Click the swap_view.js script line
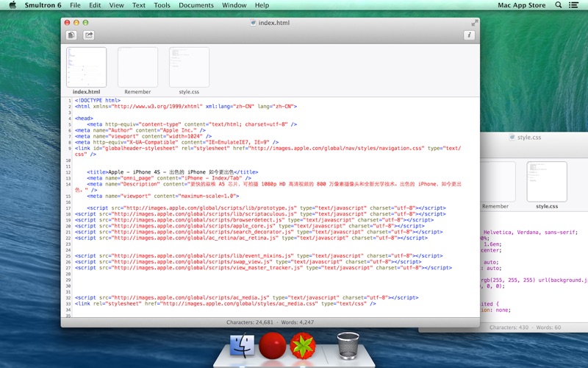Screen dimensions: 588x368 tap(248, 262)
